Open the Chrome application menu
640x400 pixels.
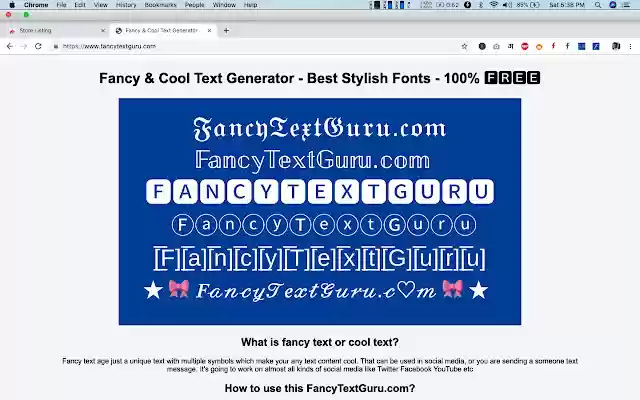tap(36, 5)
